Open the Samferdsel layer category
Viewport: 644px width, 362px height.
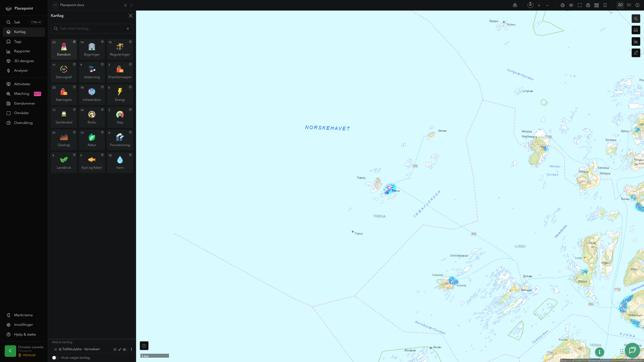point(64,117)
